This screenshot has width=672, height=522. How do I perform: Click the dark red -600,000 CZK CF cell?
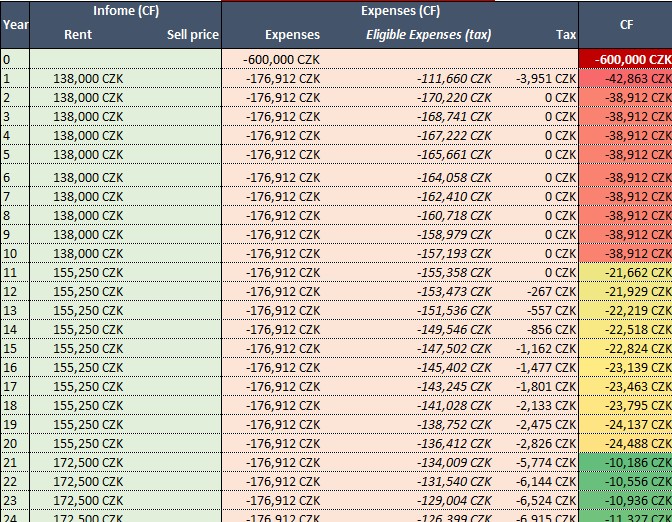click(x=632, y=60)
